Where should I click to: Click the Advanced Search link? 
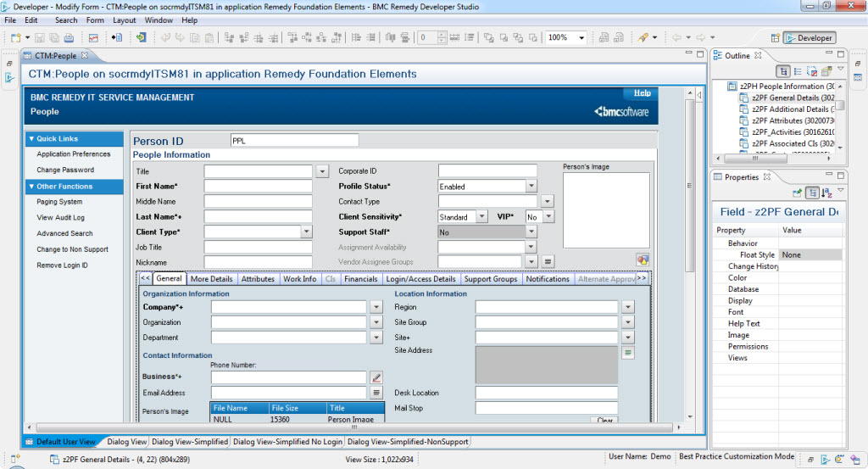point(64,234)
